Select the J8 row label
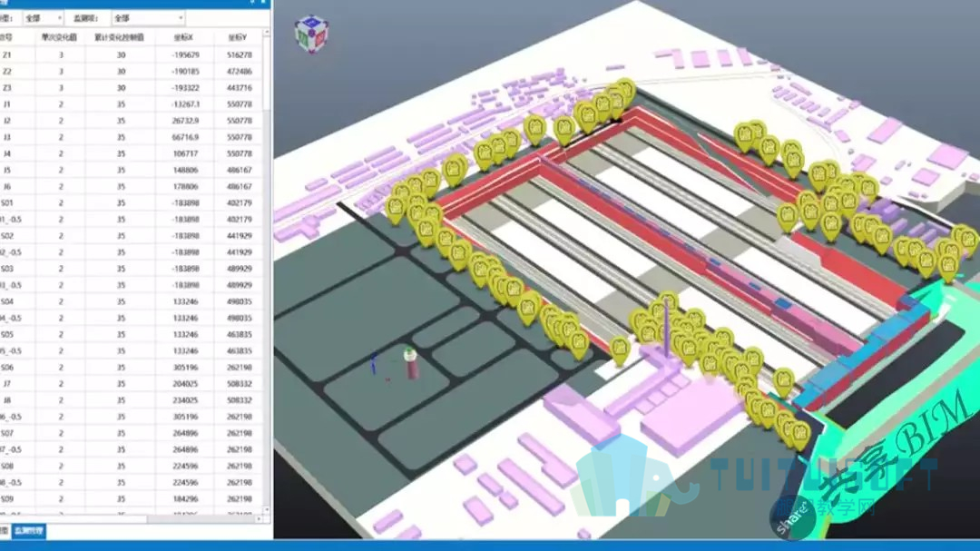This screenshot has height=551, width=980. [7, 400]
